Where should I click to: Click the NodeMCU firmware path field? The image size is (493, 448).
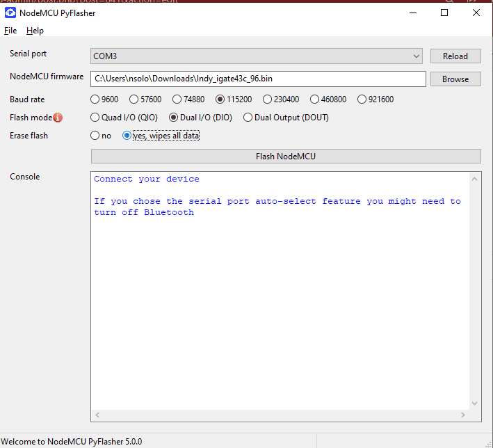point(258,79)
